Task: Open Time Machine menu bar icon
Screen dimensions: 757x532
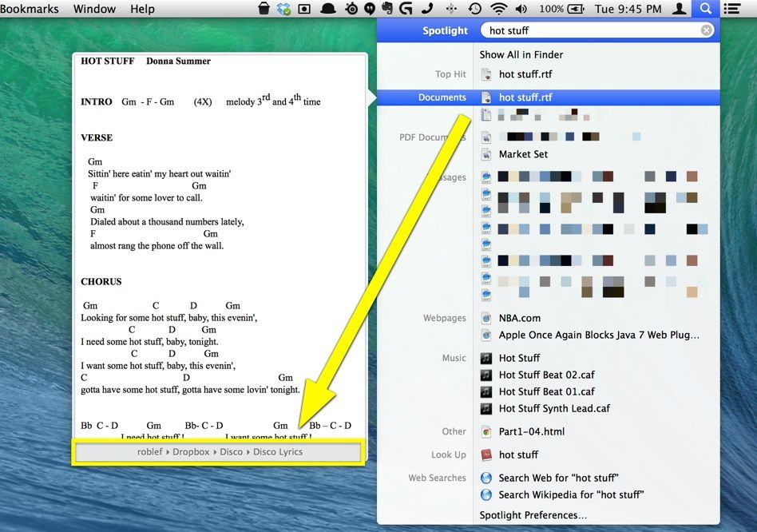Action: pos(475,9)
